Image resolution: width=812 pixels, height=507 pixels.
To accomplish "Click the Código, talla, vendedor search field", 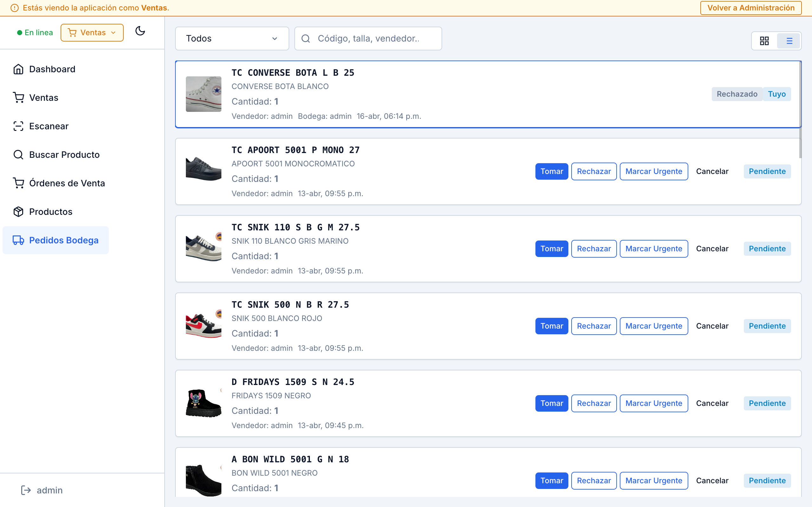I will point(368,38).
